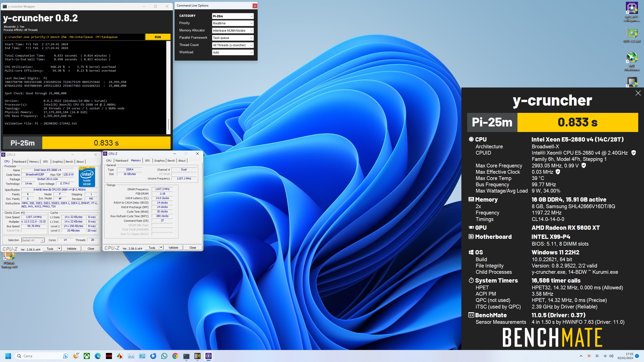Image resolution: width=644 pixels, height=362 pixels.
Task: Click the yellow 0.833 s result bar in wrapper
Action: coord(106,143)
